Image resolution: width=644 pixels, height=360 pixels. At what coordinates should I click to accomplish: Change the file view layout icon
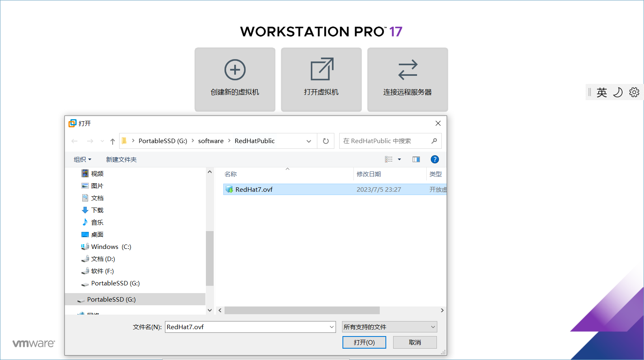(x=389, y=159)
